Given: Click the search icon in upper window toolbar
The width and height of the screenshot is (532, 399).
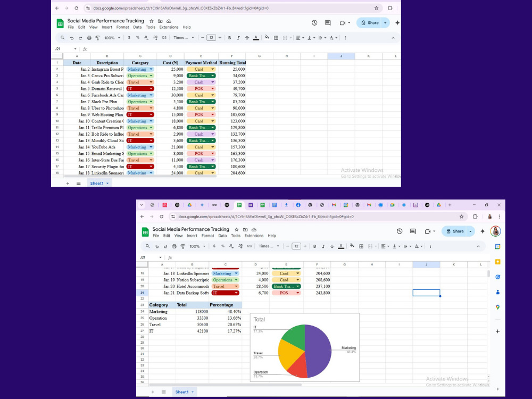Looking at the screenshot, I should (62, 38).
